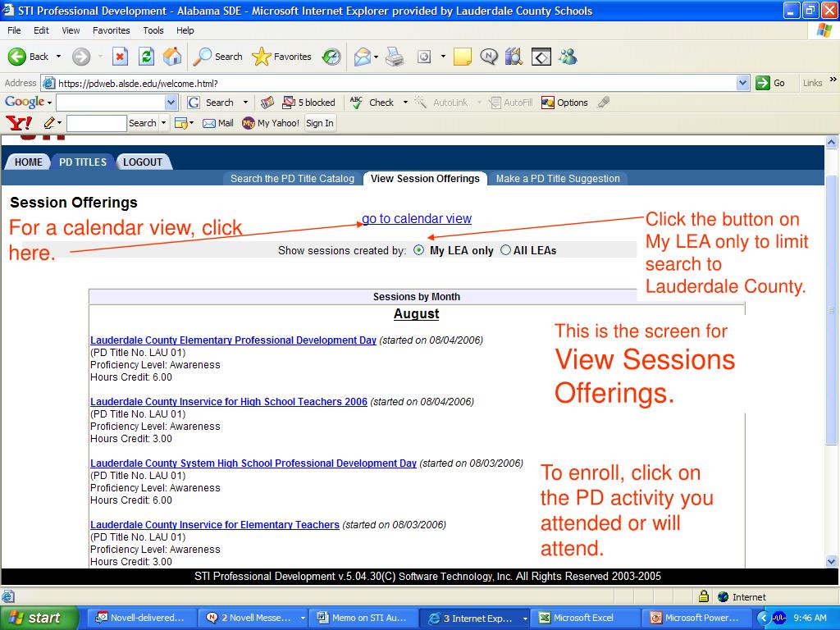
Task: Open the File menu
Action: click(x=14, y=30)
